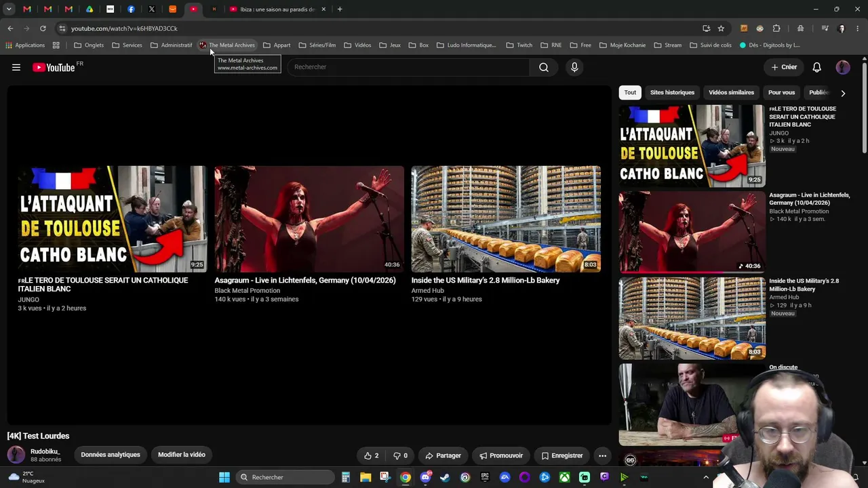Click the YouTube search field
The image size is (868, 488).
pos(408,67)
